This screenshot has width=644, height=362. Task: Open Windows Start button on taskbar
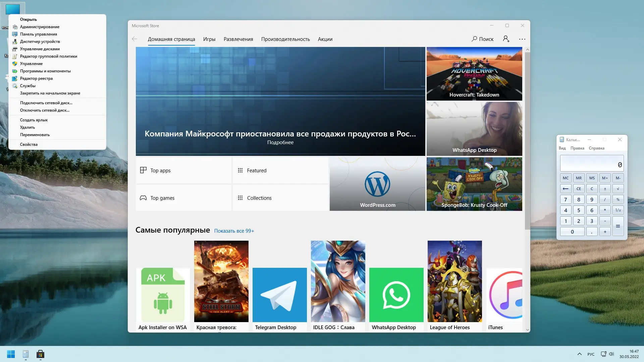click(11, 354)
